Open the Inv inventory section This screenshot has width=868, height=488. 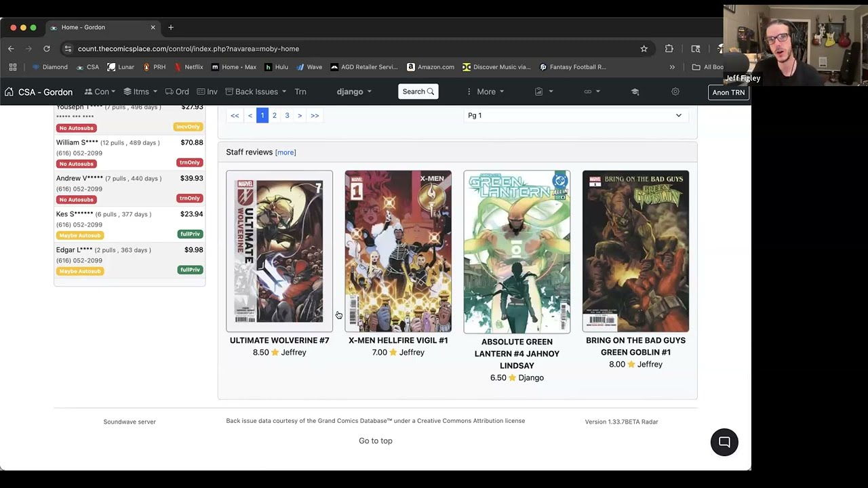coord(207,91)
